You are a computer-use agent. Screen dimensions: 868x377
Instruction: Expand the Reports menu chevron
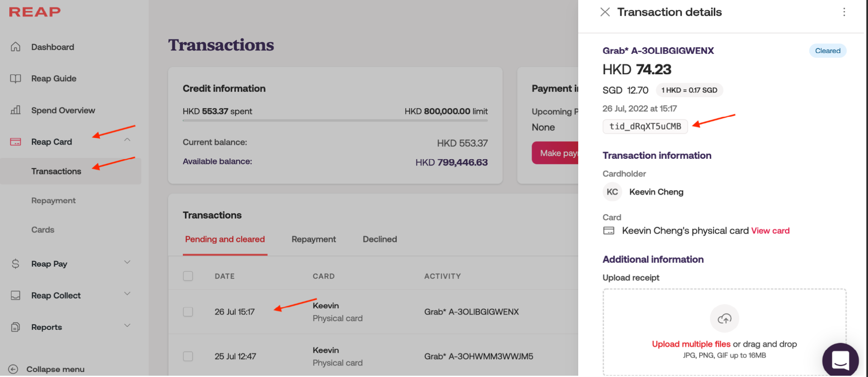click(x=127, y=326)
